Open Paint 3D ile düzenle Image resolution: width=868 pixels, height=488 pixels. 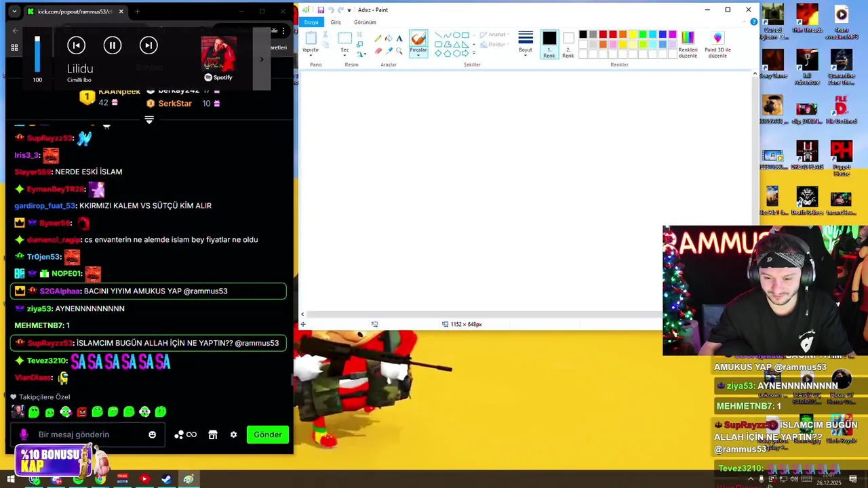[717, 44]
